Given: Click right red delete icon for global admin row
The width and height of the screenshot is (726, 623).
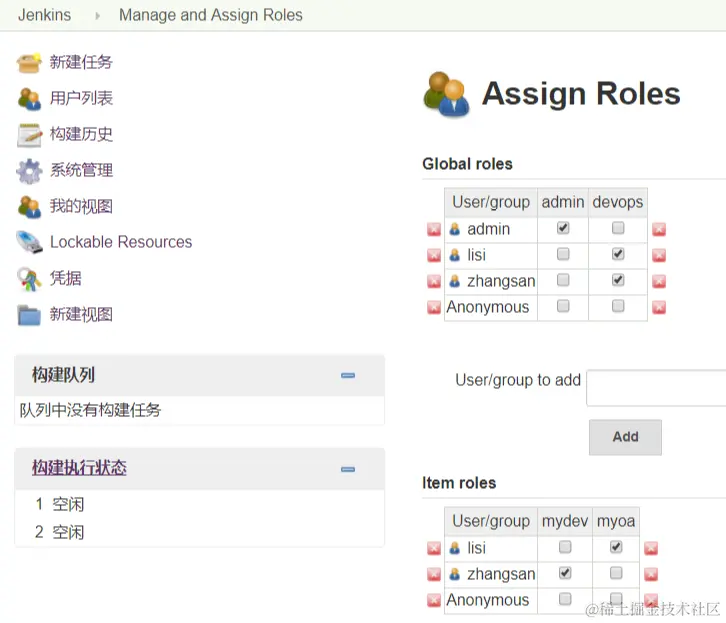Looking at the screenshot, I should (x=659, y=229).
